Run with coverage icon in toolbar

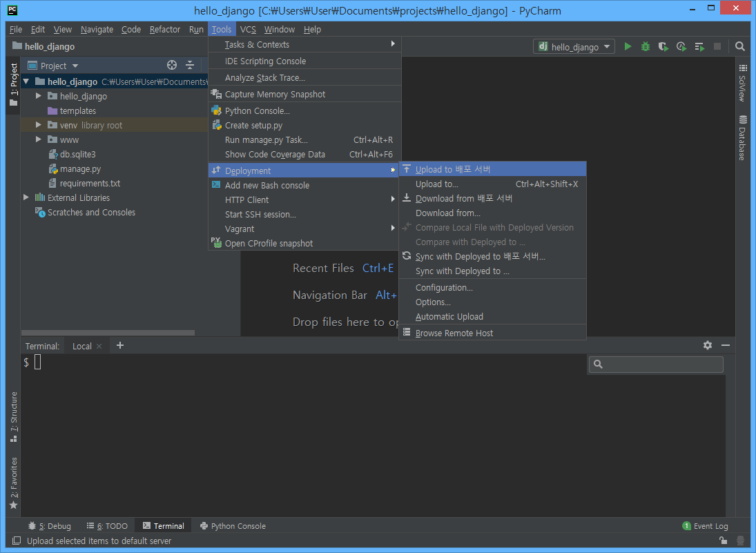663,46
